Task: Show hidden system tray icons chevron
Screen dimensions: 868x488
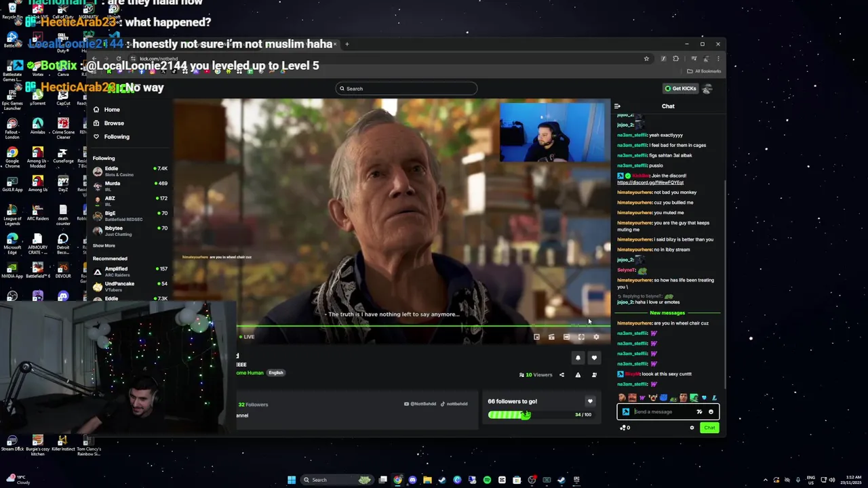Action: [764, 480]
